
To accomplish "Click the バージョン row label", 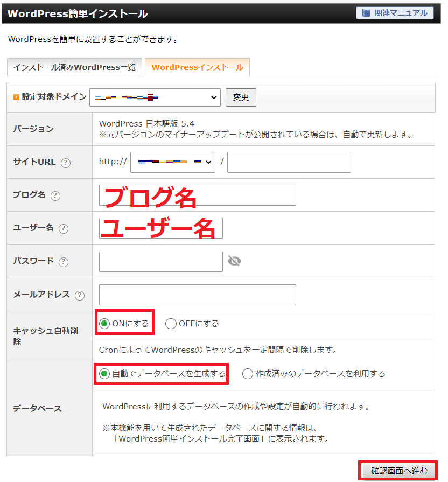I will (x=33, y=129).
